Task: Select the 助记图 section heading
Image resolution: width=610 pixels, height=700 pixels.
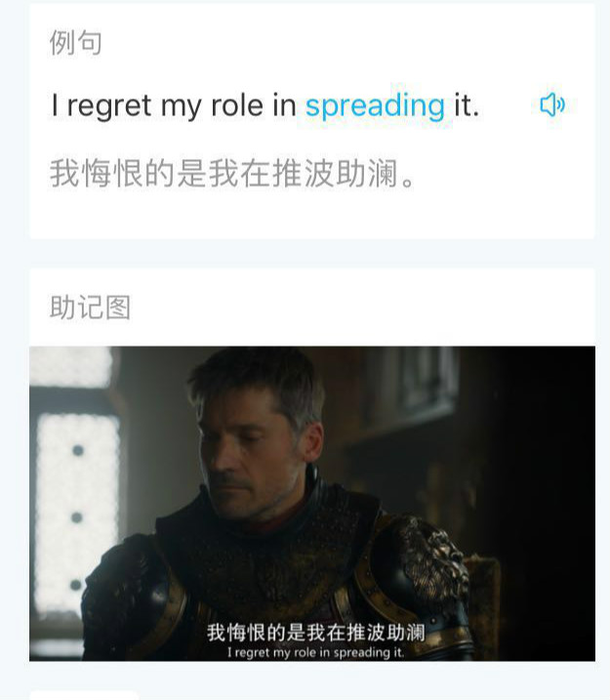Action: [90, 308]
